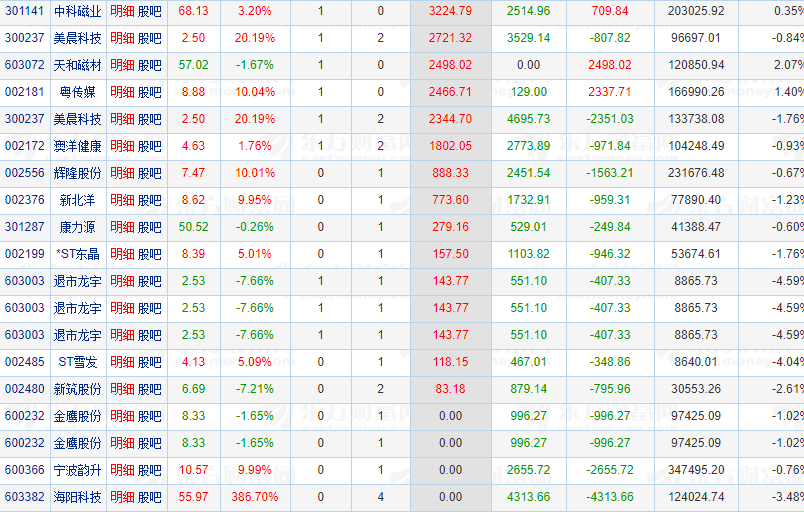Select the 10.04% change for 粤传媒

pyautogui.click(x=255, y=92)
